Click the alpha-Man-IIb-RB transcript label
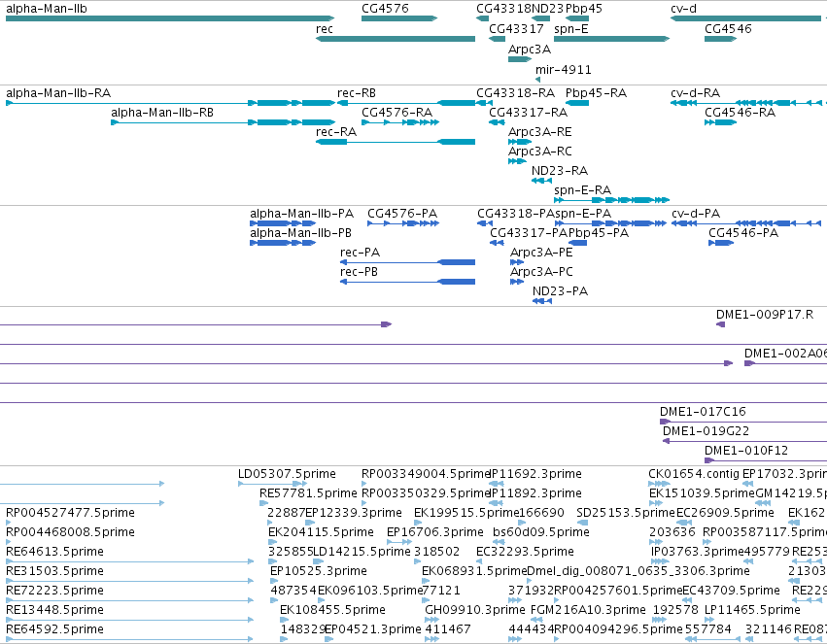Screen dimensions: 827x644 click(x=162, y=113)
